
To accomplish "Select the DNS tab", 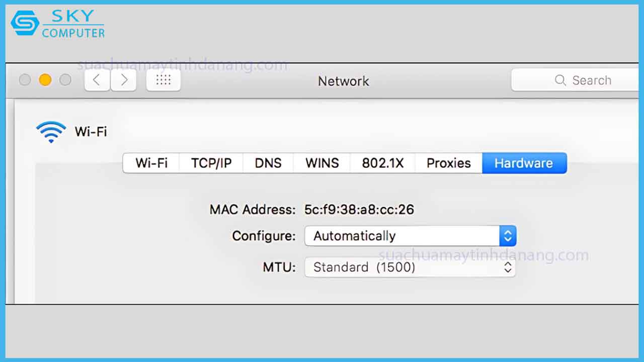I will 268,163.
